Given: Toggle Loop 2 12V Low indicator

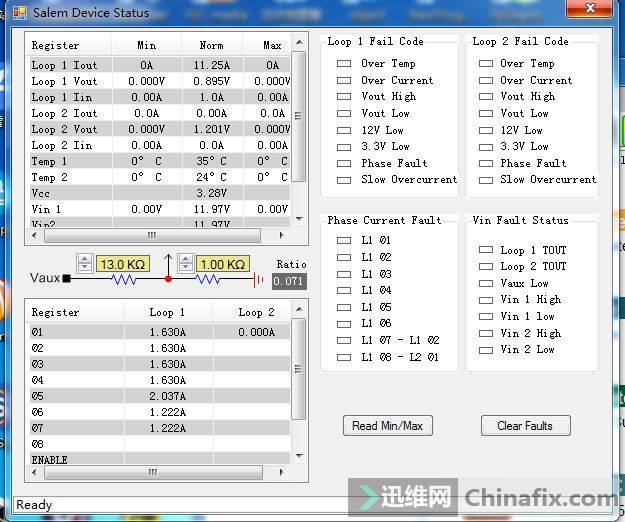Looking at the screenshot, I should click(485, 130).
